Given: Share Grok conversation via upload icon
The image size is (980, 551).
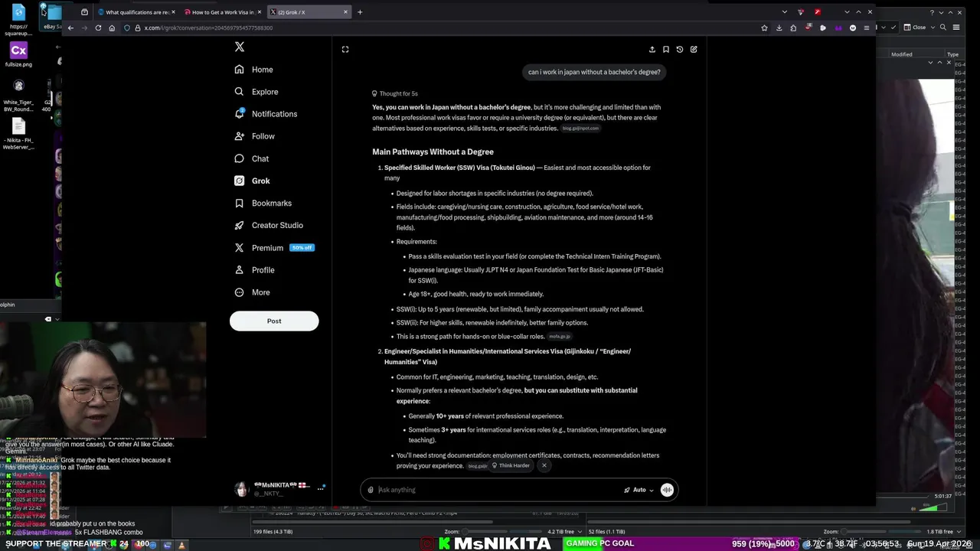Looking at the screenshot, I should point(652,49).
